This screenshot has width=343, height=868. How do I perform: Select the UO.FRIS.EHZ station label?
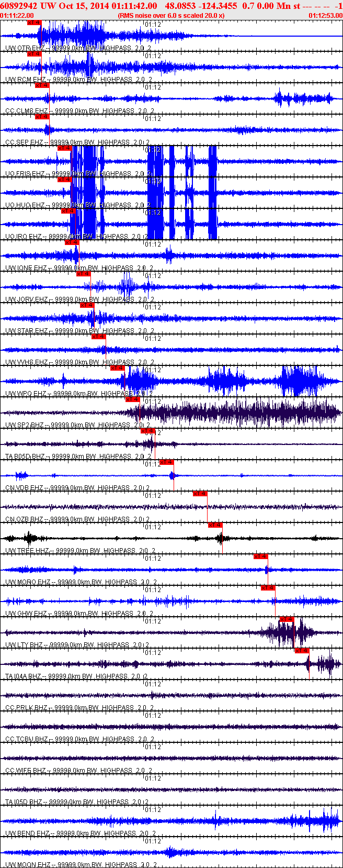tap(25, 174)
